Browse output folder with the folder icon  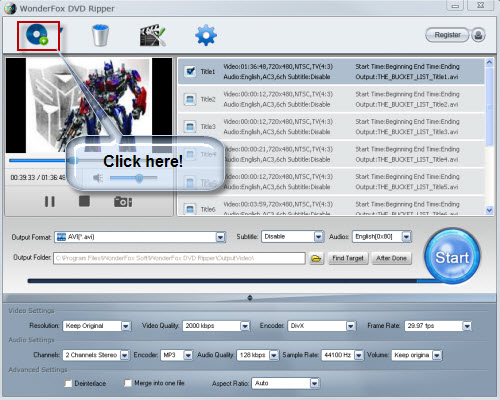click(316, 258)
